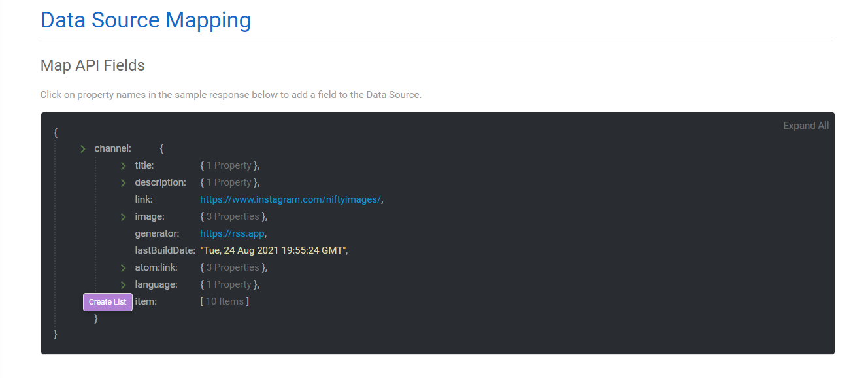Open the Instagram niftyimages link
868x378 pixels.
(x=290, y=199)
